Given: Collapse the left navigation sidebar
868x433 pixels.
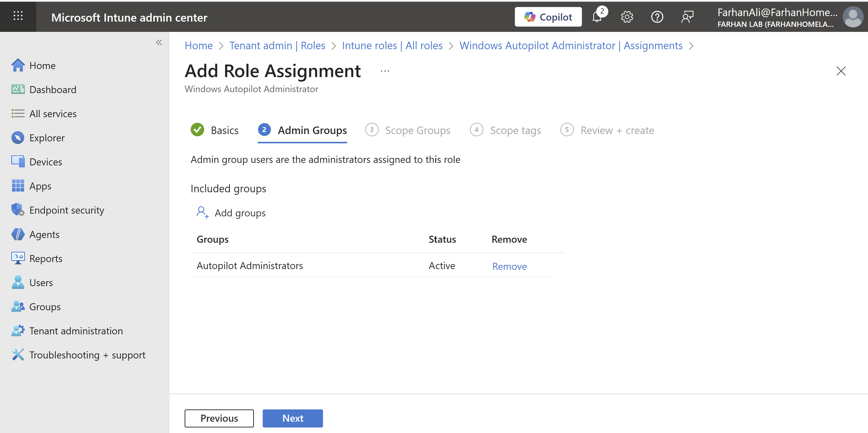Looking at the screenshot, I should pos(159,42).
